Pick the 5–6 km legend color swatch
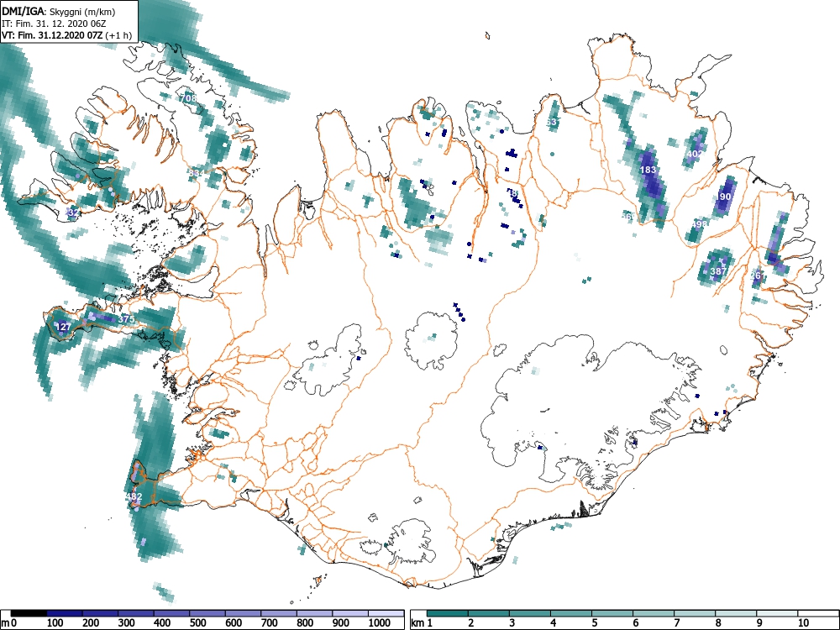The height and width of the screenshot is (630, 840). [x=612, y=613]
